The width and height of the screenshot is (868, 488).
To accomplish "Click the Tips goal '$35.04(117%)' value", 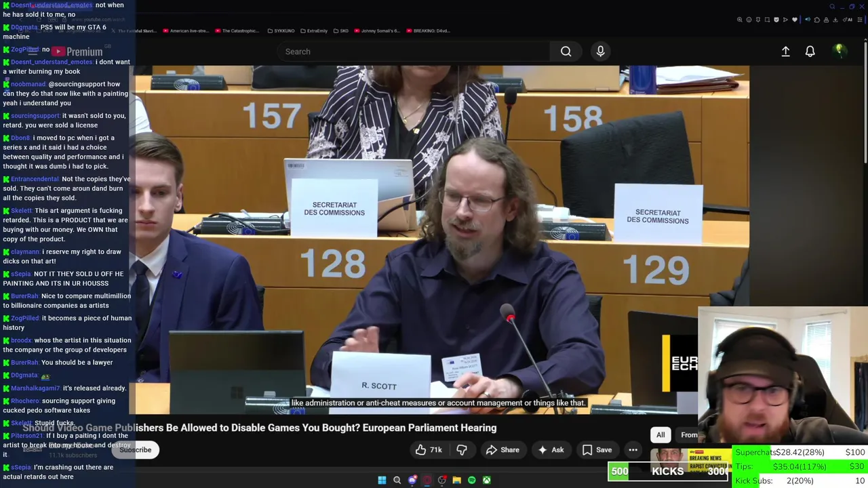I will 800,466.
